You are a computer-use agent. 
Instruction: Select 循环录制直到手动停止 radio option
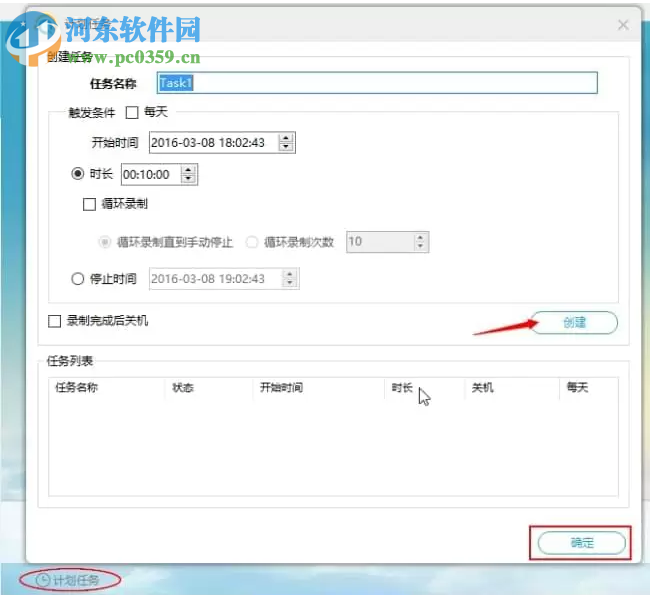104,242
